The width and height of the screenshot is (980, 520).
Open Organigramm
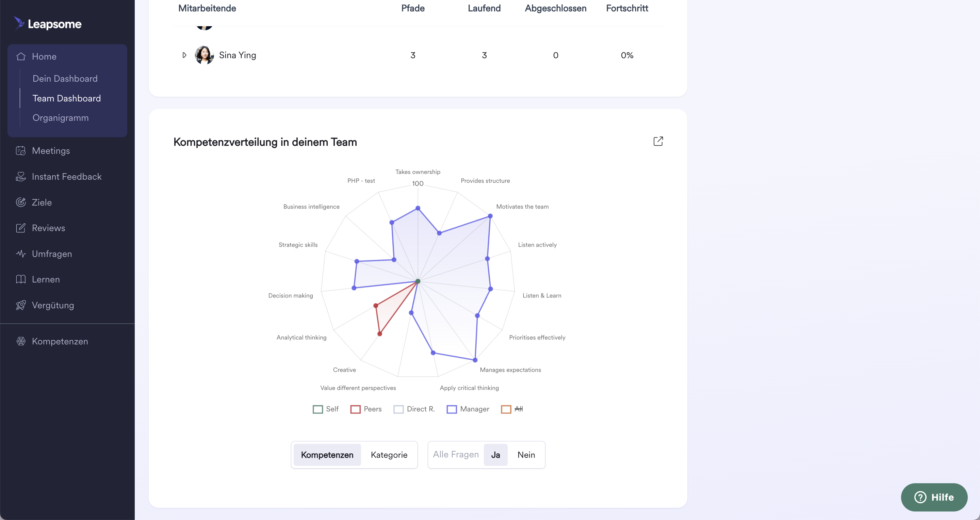[61, 118]
